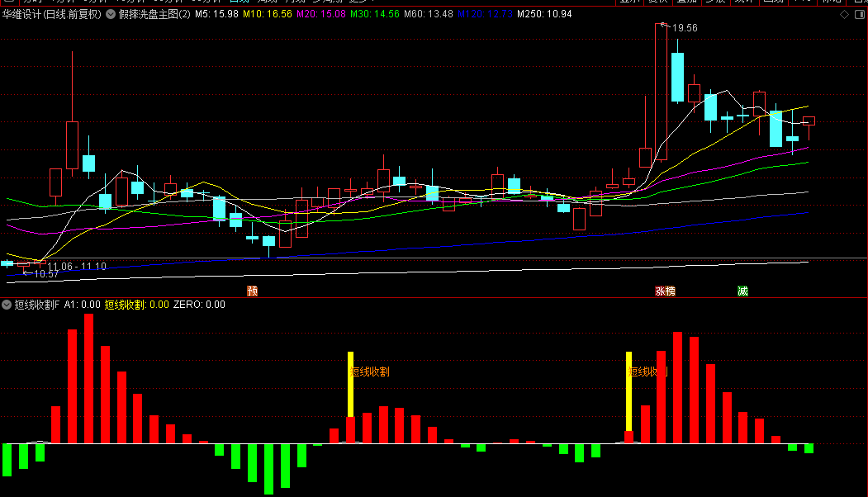
Task: Click the middle 短线收割 signal text in indicator
Action: [370, 372]
